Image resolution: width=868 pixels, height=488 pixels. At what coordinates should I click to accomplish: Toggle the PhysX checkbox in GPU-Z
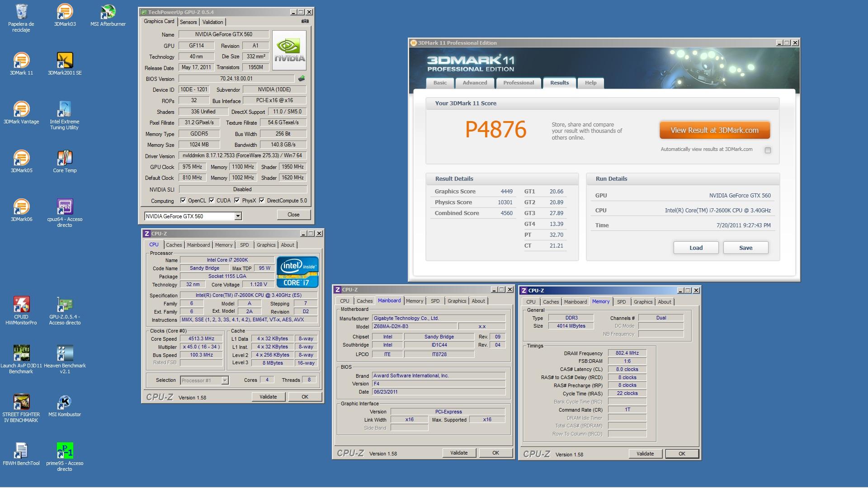tap(237, 200)
